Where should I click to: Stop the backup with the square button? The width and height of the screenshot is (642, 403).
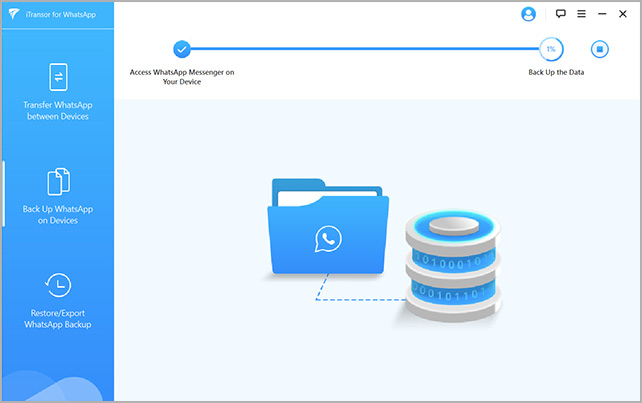pyautogui.click(x=599, y=48)
